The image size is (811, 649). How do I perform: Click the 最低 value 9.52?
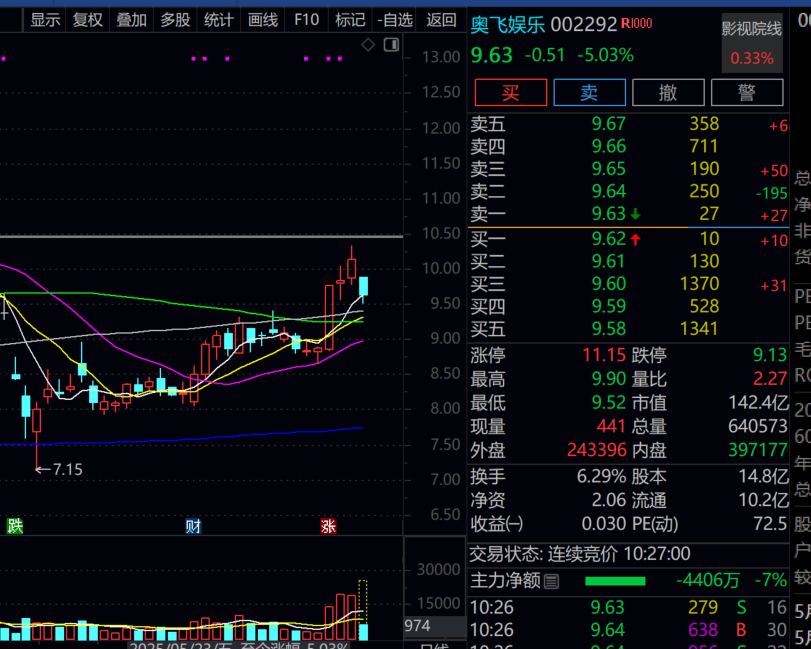click(609, 403)
